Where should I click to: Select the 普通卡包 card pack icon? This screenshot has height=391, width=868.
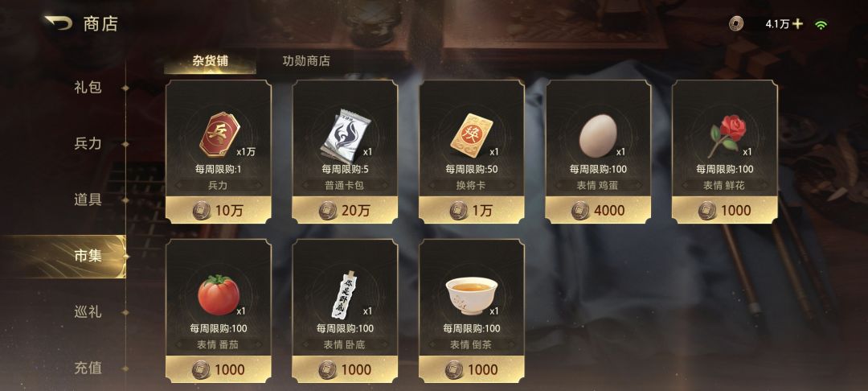pos(342,134)
